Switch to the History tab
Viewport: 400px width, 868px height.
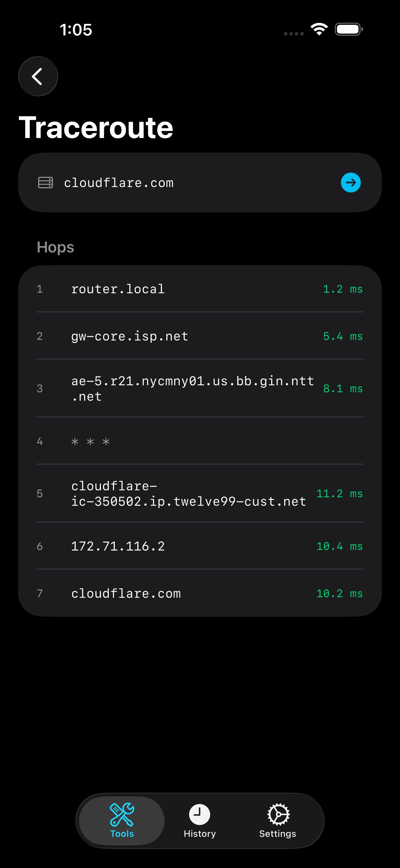200,820
